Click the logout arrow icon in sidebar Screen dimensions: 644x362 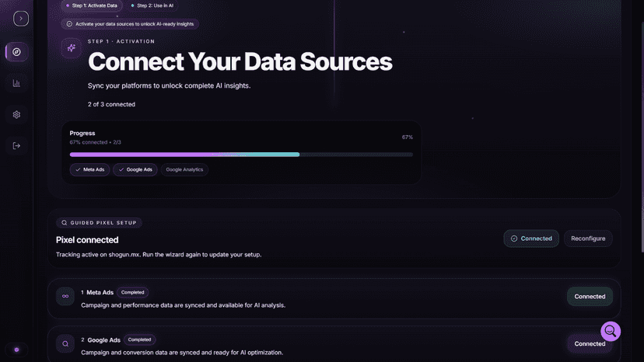(16, 146)
